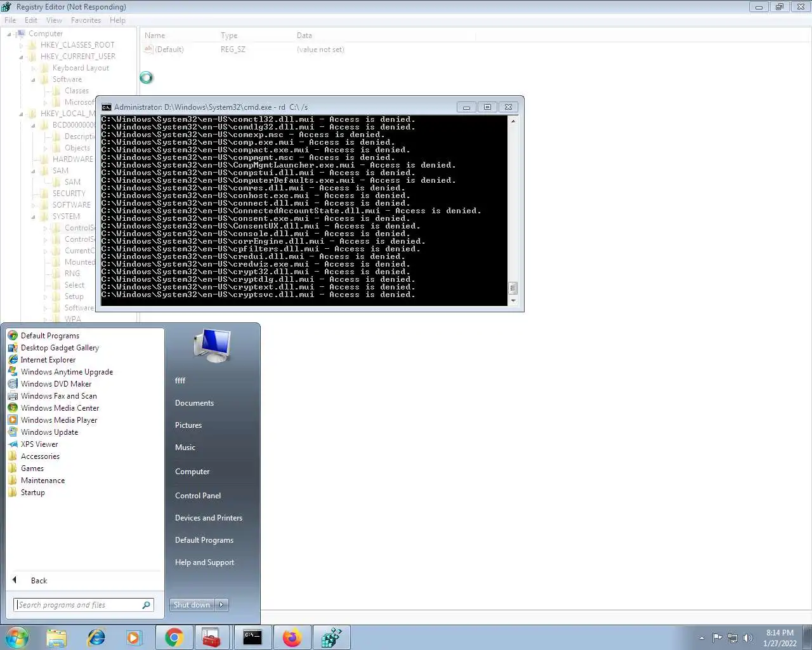Click the command prompt scrollbar thumb
This screenshot has height=650, width=812.
pos(513,288)
